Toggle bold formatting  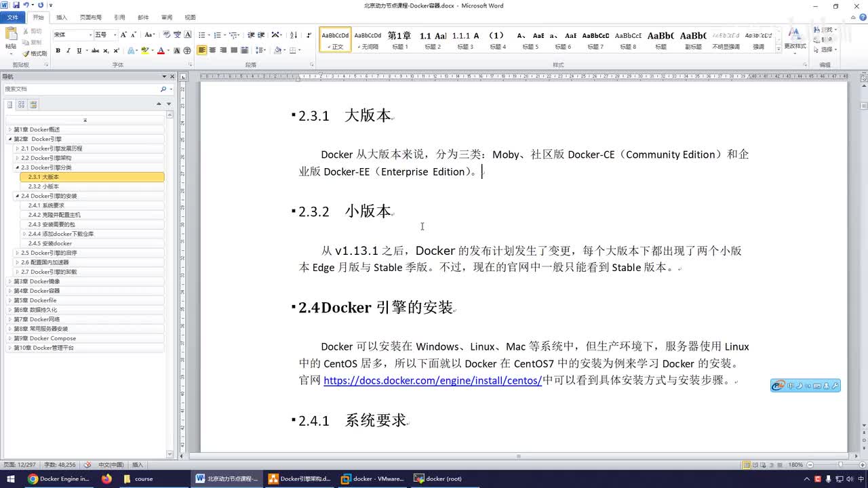58,50
